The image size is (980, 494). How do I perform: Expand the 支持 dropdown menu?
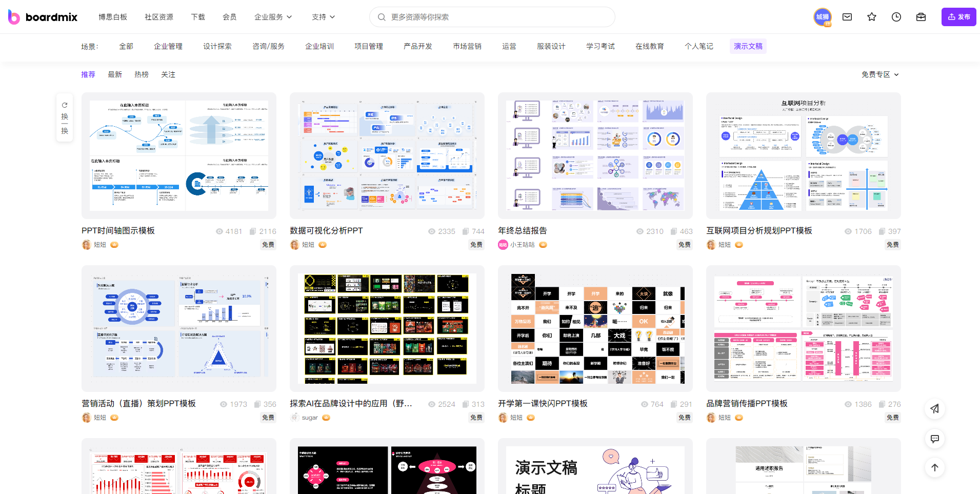323,17
